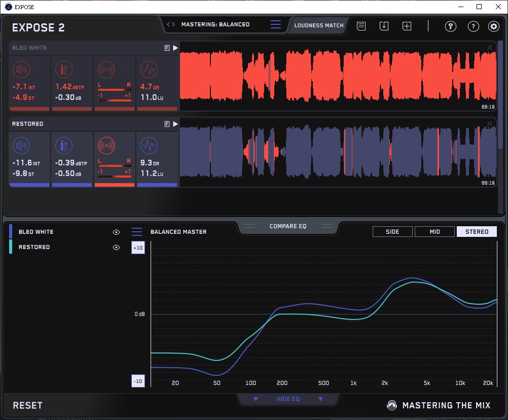This screenshot has width=508, height=420.
Task: Click the 4.7 DR reading
Action: tap(150, 87)
